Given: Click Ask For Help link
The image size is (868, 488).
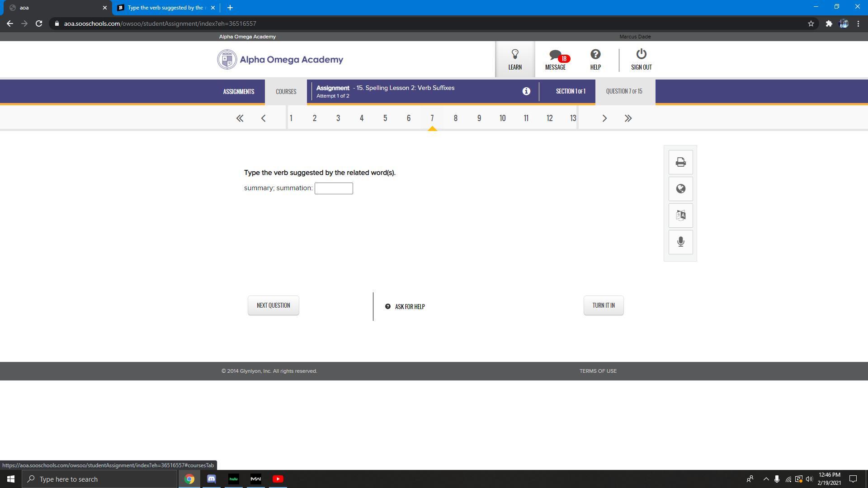Looking at the screenshot, I should pos(405,307).
